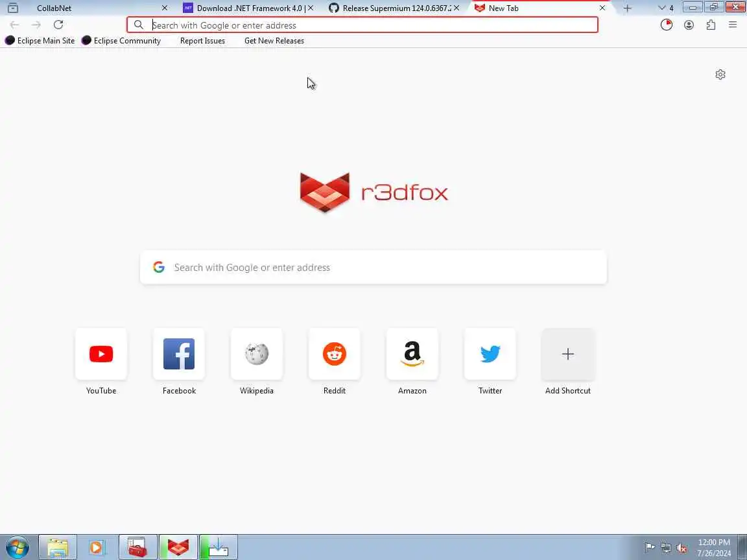Screen dimensions: 747x560
Task: Click muted volume icon in tray
Action: (x=682, y=548)
